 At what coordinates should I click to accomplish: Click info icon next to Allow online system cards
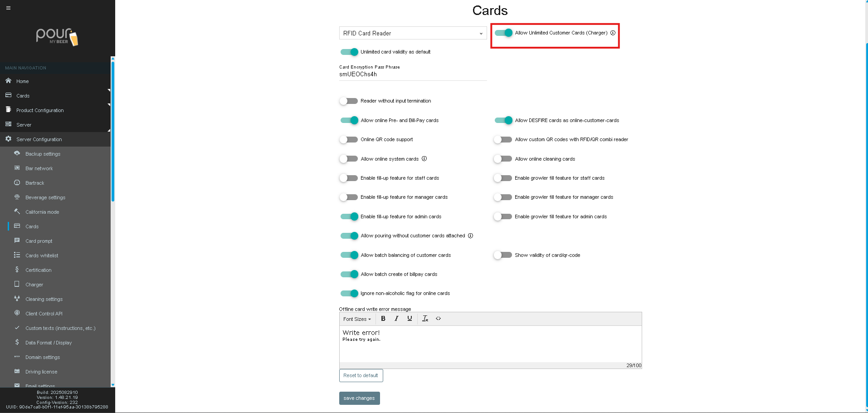point(424,159)
